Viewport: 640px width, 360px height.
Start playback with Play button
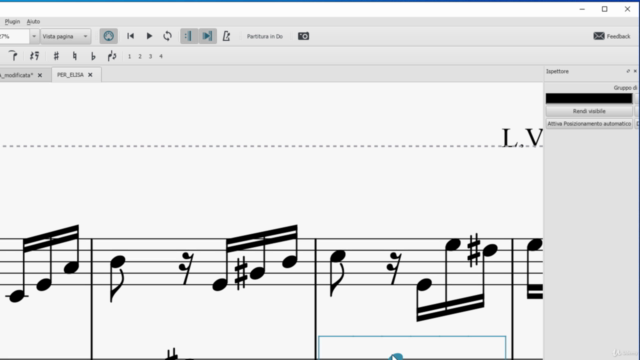(x=149, y=36)
